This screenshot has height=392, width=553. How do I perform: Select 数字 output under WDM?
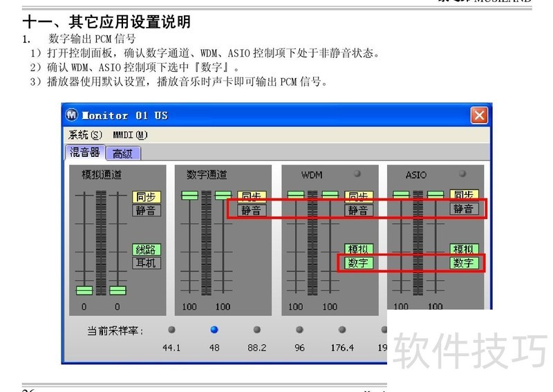coord(358,263)
